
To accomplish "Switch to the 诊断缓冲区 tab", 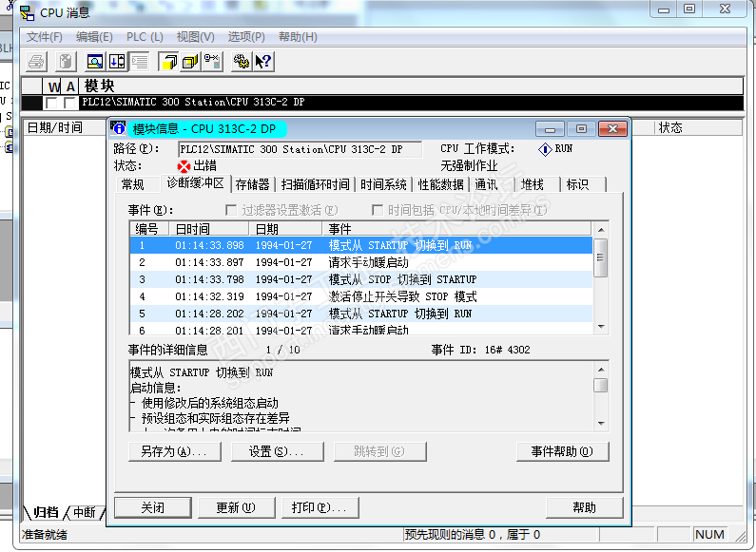I will [x=195, y=183].
